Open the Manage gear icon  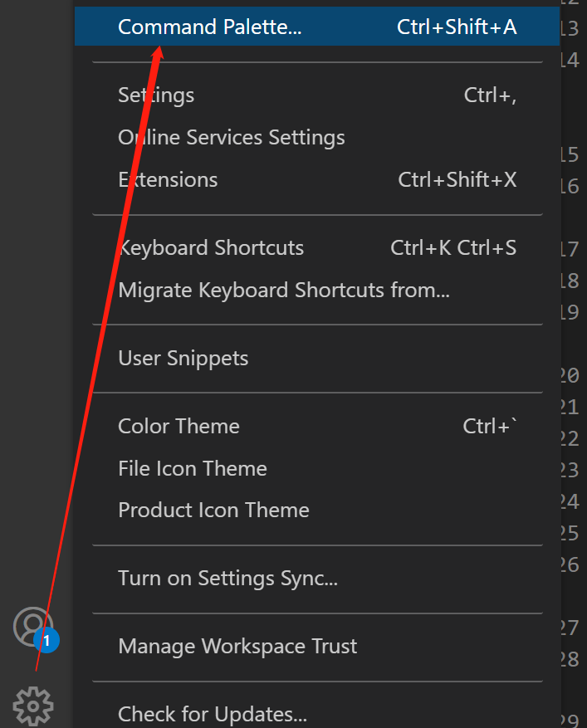click(x=33, y=706)
